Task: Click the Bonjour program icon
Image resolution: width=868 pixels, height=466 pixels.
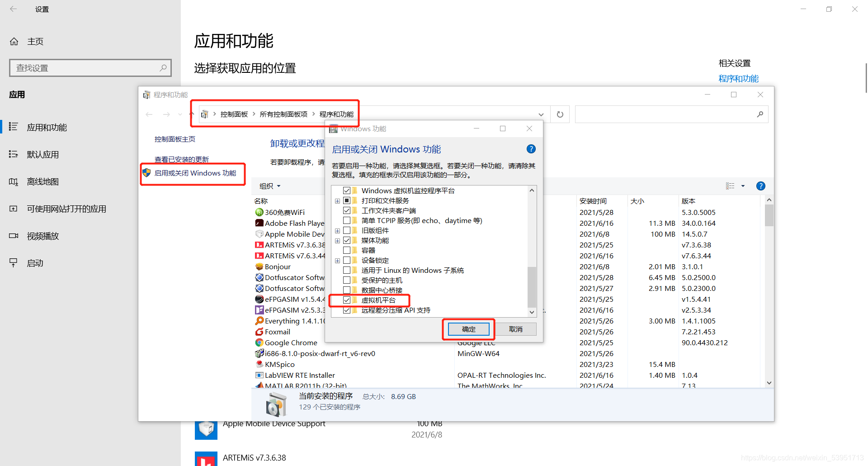Action: (x=259, y=266)
